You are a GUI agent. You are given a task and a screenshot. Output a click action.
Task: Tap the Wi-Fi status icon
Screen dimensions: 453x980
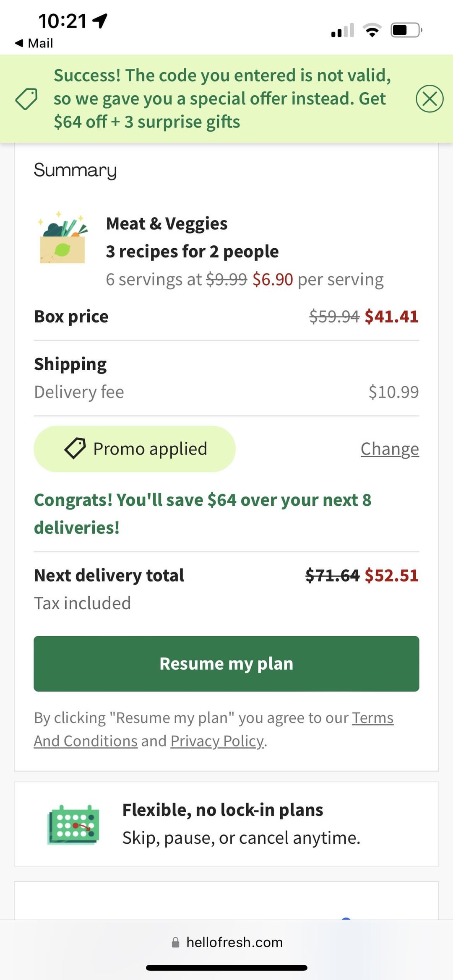(372, 31)
